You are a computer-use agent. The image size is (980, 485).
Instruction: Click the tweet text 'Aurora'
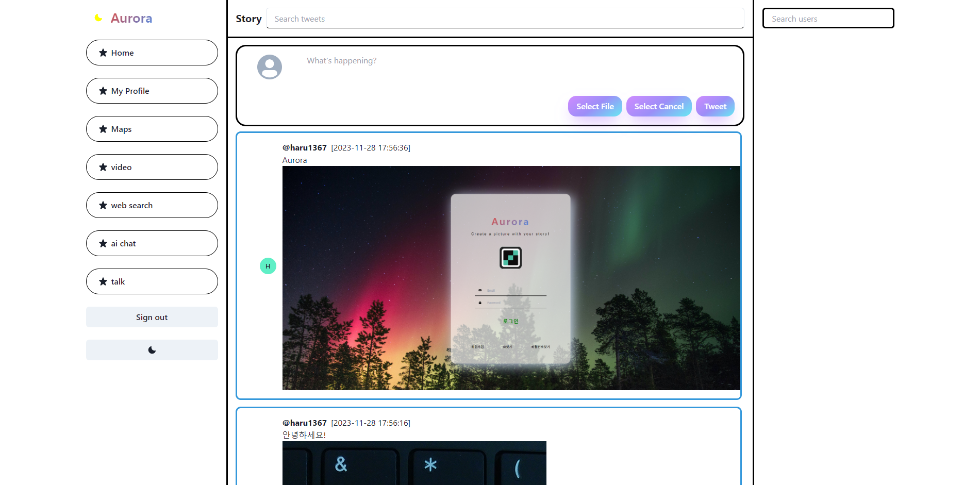(295, 160)
